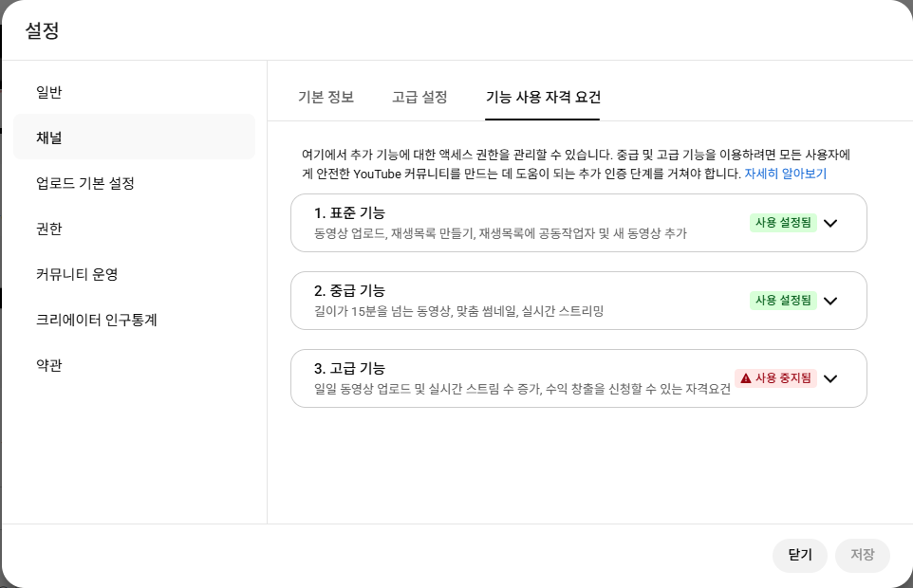The height and width of the screenshot is (588, 913).
Task: Select 채널 in the settings sidebar
Action: click(48, 138)
